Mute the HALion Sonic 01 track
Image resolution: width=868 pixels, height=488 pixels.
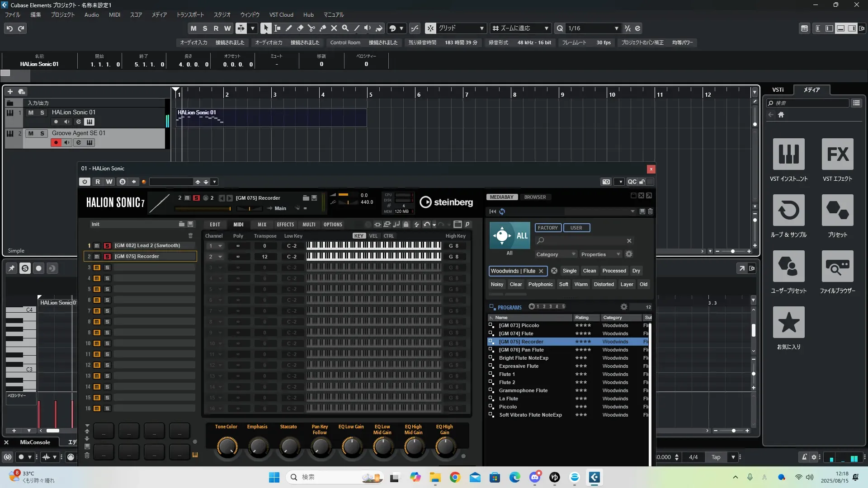(31, 113)
